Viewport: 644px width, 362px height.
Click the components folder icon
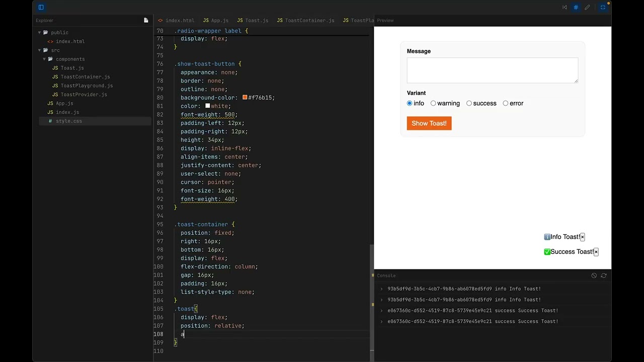point(50,59)
